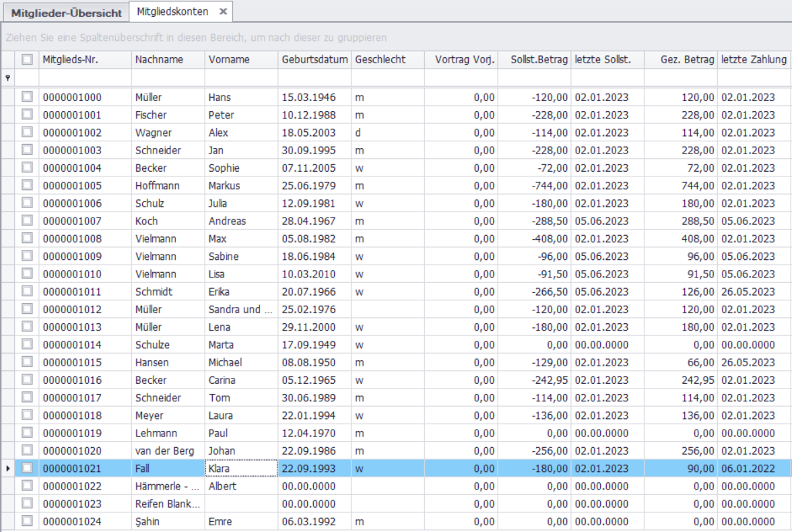Viewport: 792px width, 532px height.
Task: Enable the checkbox for member 0000001021
Action: tap(27, 468)
